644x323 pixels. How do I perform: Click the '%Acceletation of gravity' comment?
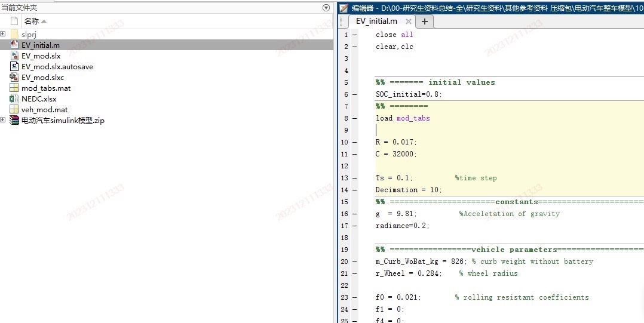(509, 213)
